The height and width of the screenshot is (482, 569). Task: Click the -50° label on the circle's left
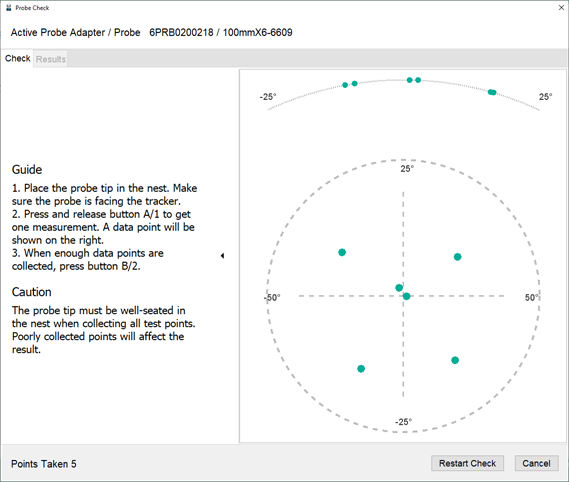[x=272, y=298]
